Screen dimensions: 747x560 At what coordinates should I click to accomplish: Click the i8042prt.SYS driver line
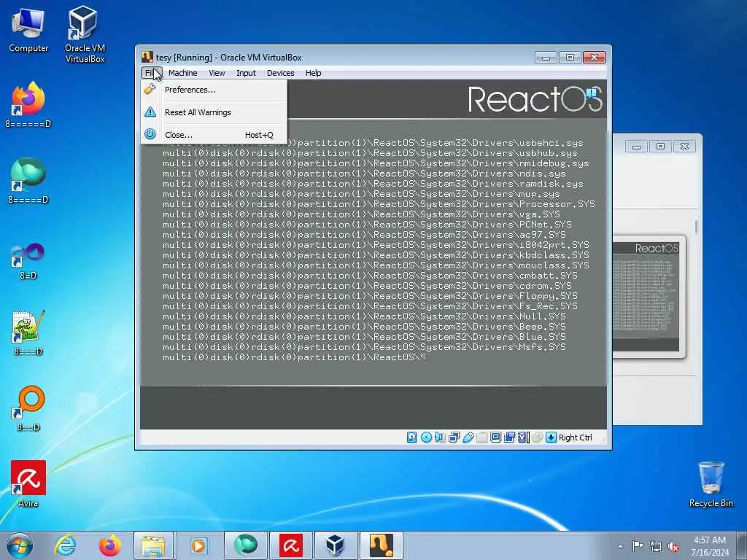tap(376, 245)
